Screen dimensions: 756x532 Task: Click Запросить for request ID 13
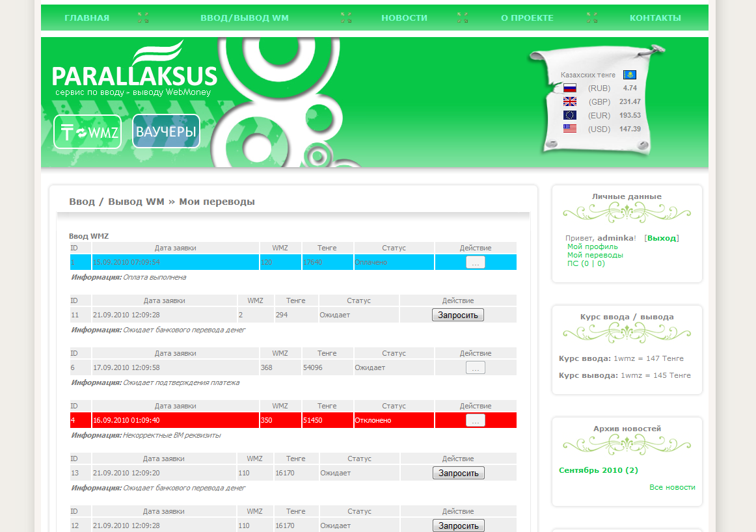tap(459, 473)
